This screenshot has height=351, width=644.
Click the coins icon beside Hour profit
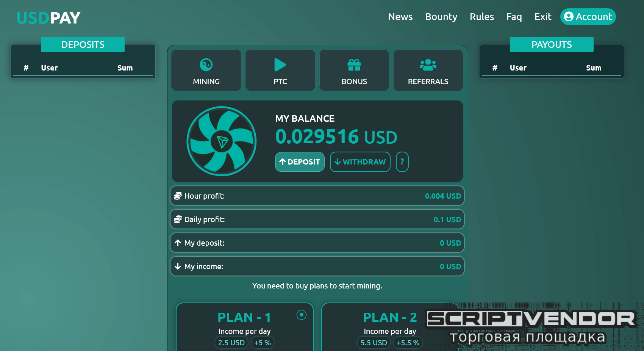[x=178, y=196]
